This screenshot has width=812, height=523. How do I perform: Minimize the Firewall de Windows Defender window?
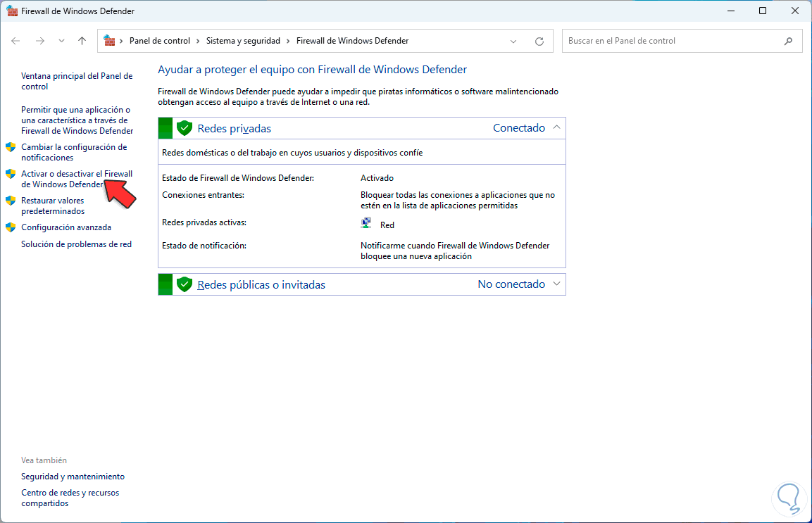click(x=731, y=11)
